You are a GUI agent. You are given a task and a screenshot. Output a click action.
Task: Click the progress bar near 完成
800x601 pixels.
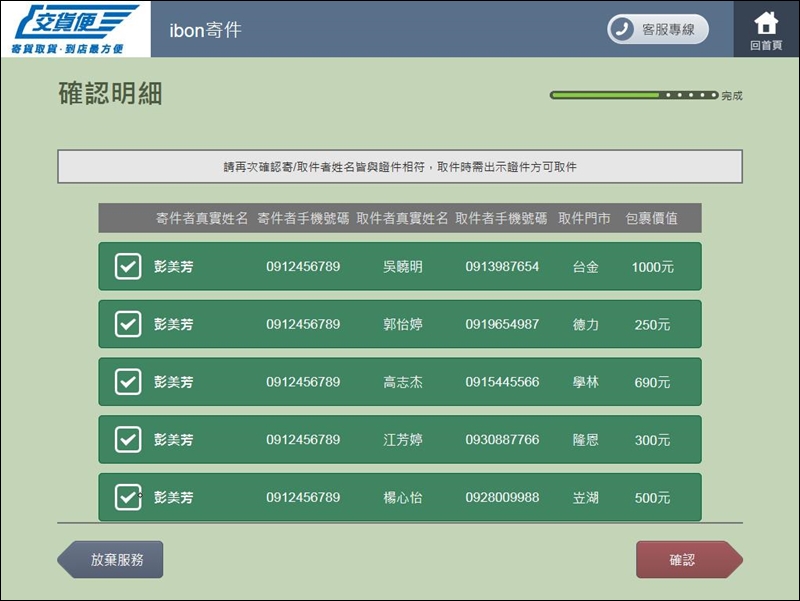pos(633,96)
